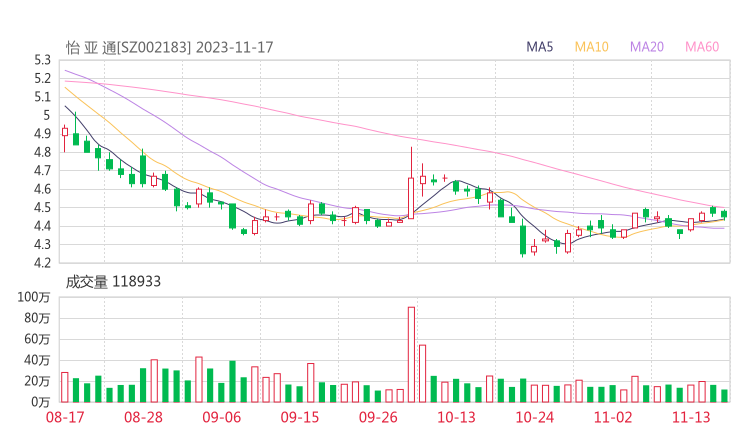
Task: Click the MA20 legend label
Action: coord(647,47)
